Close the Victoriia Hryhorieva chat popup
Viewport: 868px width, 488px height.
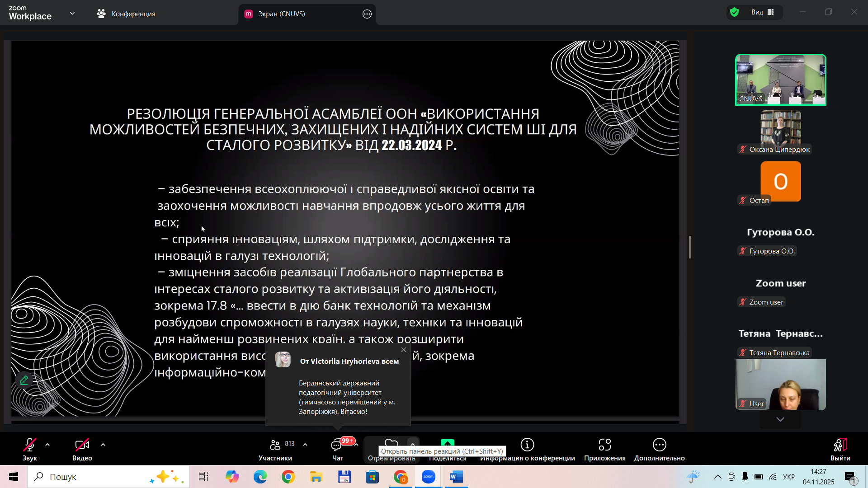point(404,350)
